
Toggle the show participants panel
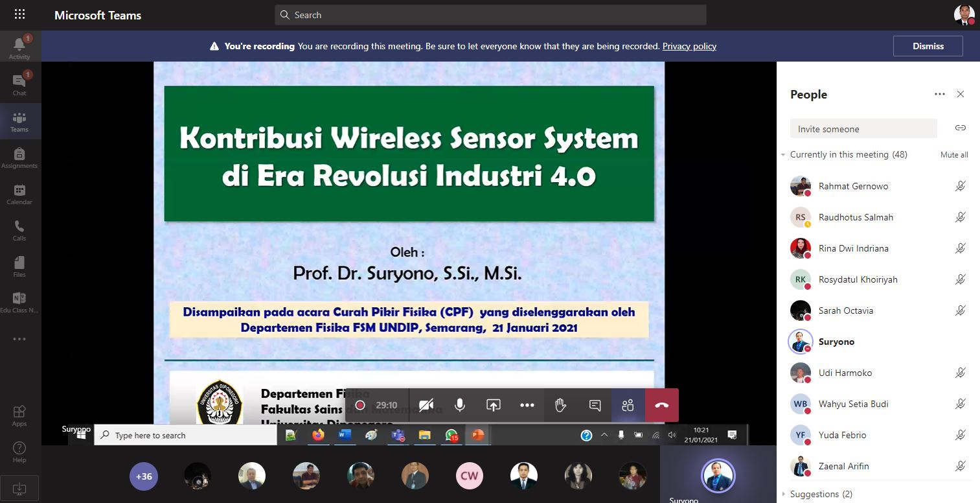tap(628, 405)
